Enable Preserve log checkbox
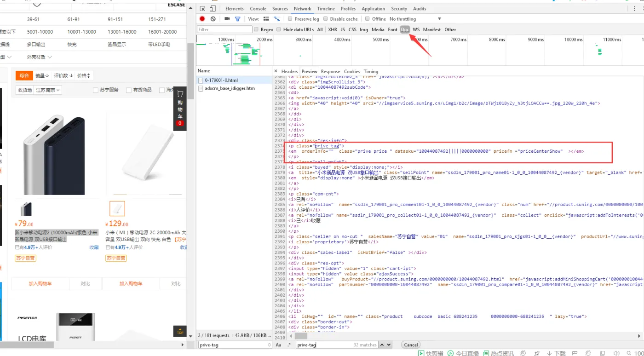 [x=290, y=19]
